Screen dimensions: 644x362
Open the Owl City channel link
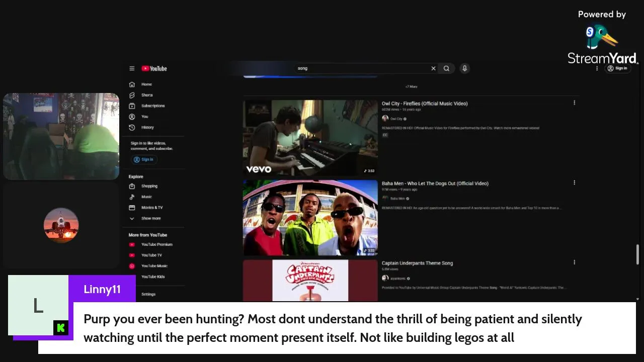click(396, 119)
